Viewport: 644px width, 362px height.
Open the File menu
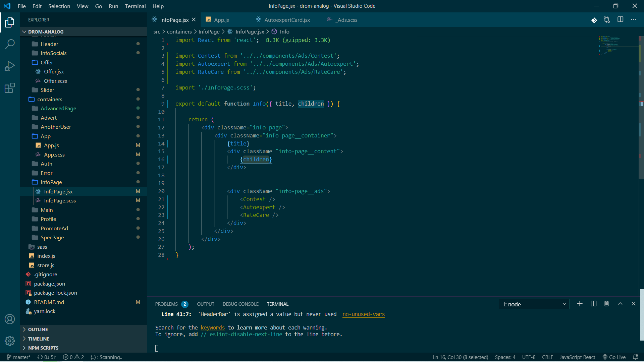[x=21, y=6]
